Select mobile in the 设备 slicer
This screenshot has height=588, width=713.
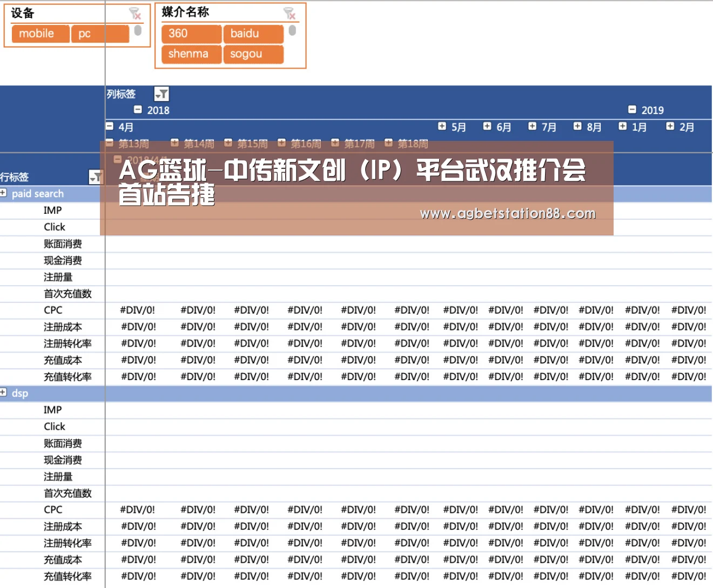click(41, 33)
